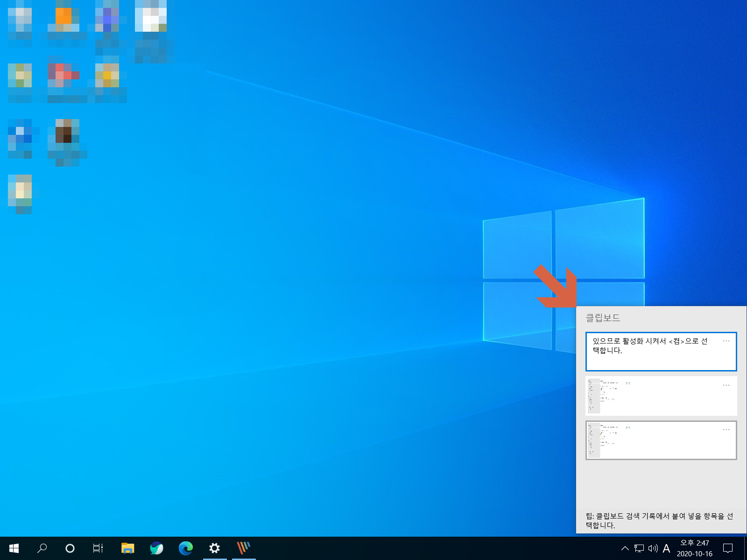This screenshot has height=560, width=747.
Task: Open striped orange app on taskbar
Action: click(243, 548)
